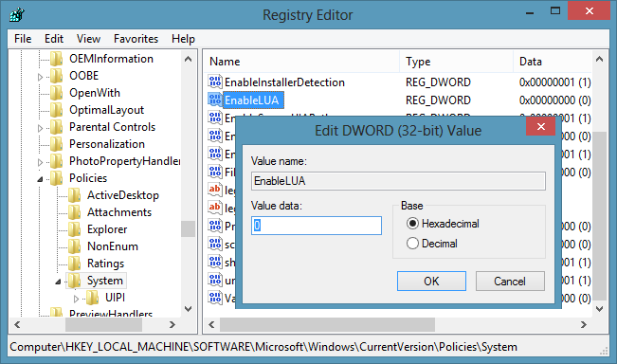
Task: Select the Attachments tree label
Action: point(119,212)
